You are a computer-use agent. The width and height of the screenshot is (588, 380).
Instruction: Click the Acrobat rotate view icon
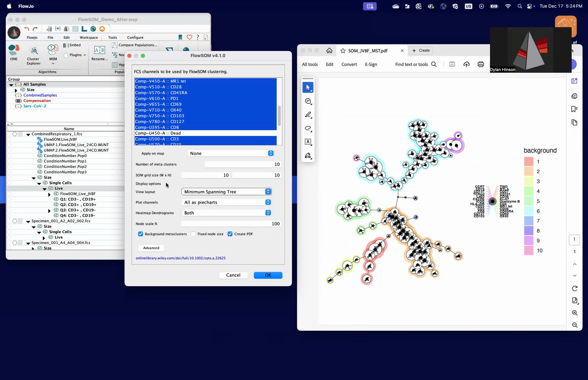(x=575, y=289)
